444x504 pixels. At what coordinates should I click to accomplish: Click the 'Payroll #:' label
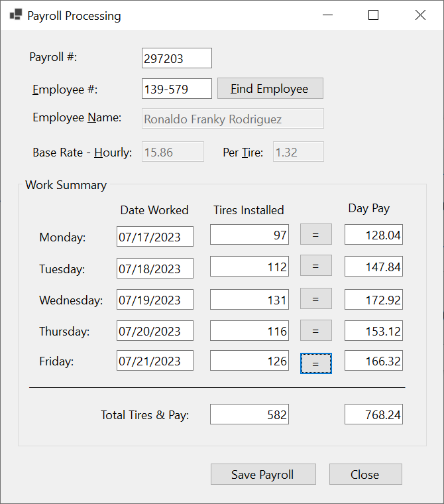[53, 57]
